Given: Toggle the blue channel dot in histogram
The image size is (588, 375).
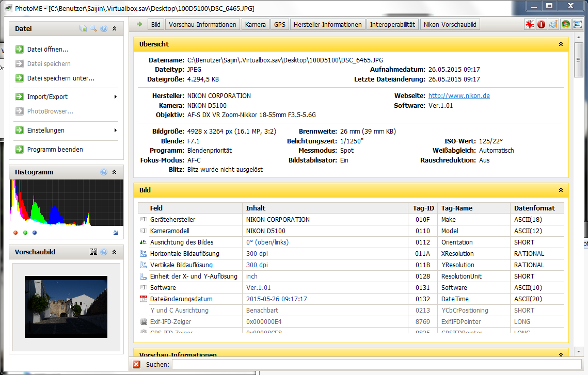Looking at the screenshot, I should pyautogui.click(x=35, y=233).
